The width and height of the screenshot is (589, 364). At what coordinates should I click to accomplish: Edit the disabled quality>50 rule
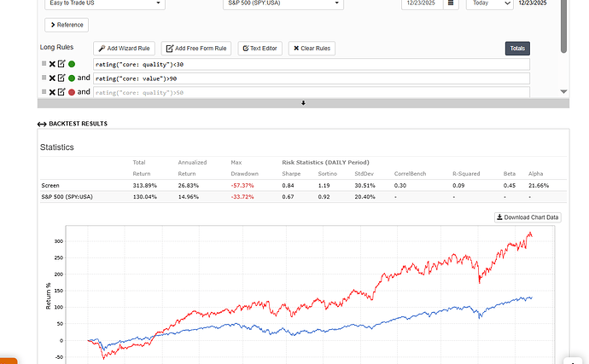pyautogui.click(x=61, y=92)
